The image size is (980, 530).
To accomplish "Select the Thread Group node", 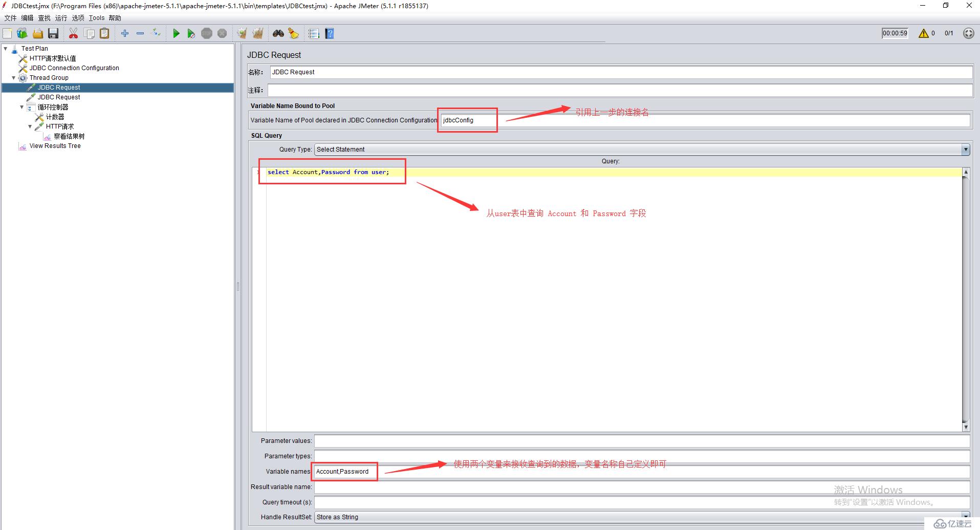I will pyautogui.click(x=49, y=78).
